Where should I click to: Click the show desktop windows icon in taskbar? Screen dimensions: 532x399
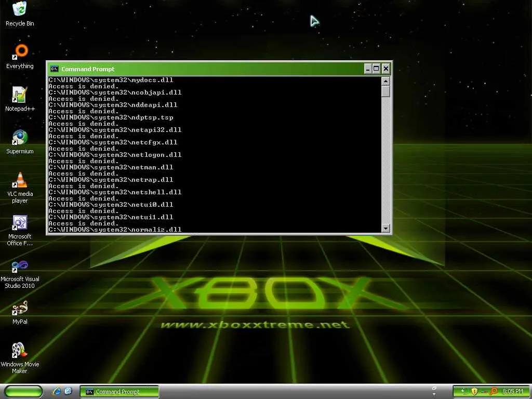click(x=434, y=388)
